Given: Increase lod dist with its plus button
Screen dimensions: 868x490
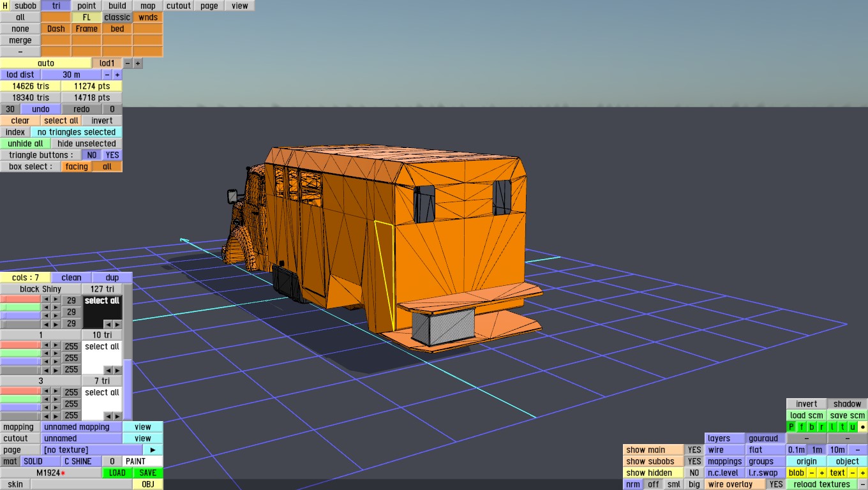Looking at the screenshot, I should [117, 75].
